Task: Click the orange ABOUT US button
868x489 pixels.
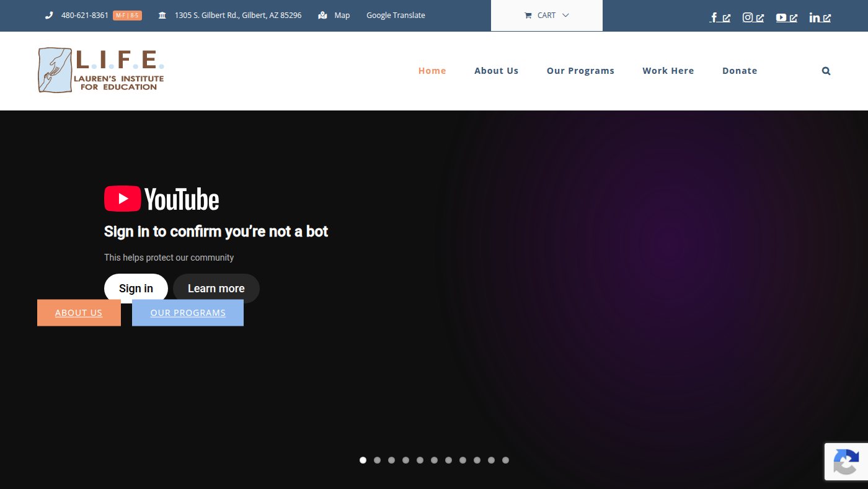Action: [79, 313]
